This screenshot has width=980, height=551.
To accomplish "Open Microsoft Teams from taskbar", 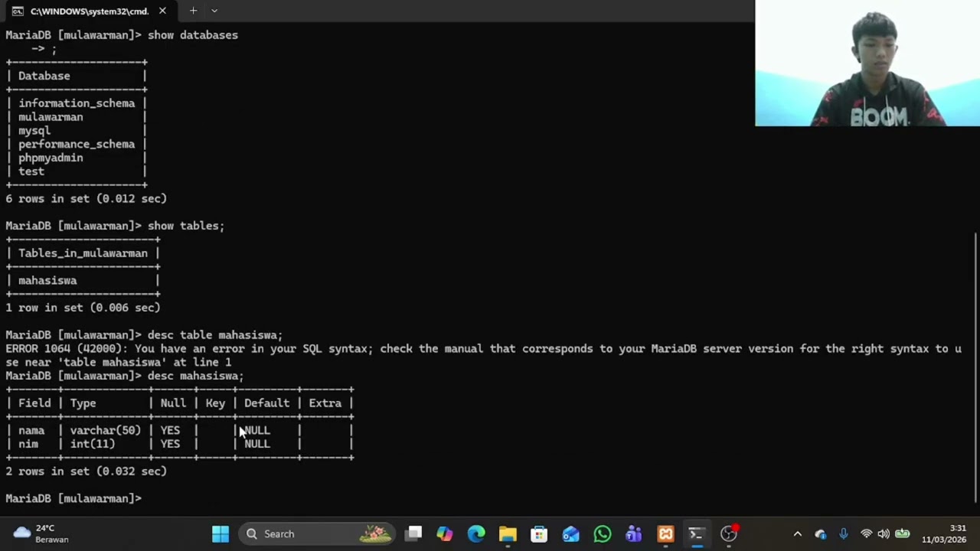I will (x=634, y=534).
